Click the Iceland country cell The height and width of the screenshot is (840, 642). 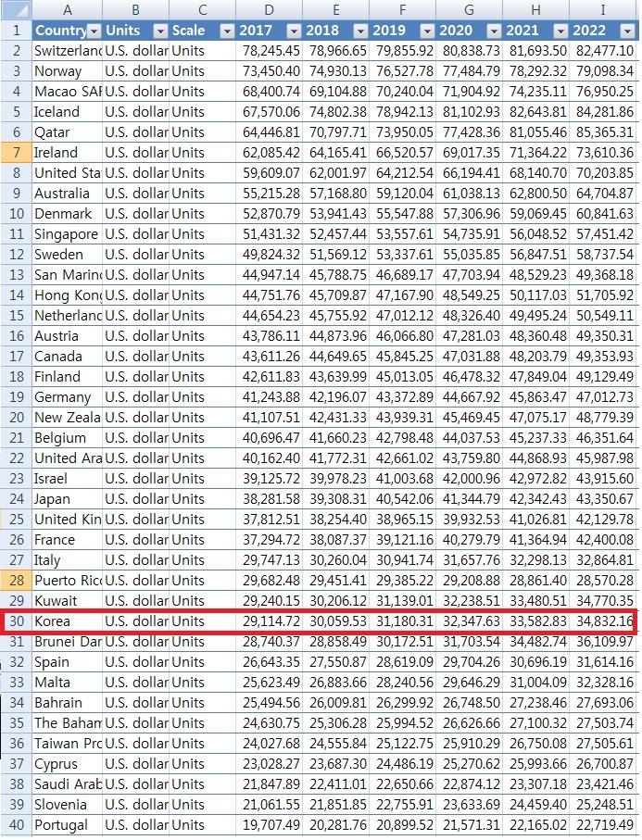(x=68, y=112)
